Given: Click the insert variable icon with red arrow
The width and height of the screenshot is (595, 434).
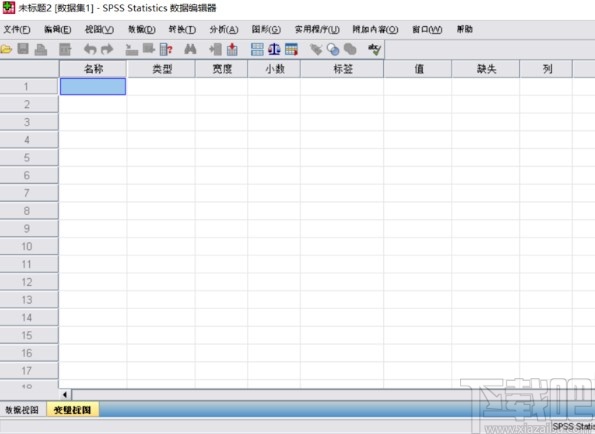Looking at the screenshot, I should coord(232,49).
